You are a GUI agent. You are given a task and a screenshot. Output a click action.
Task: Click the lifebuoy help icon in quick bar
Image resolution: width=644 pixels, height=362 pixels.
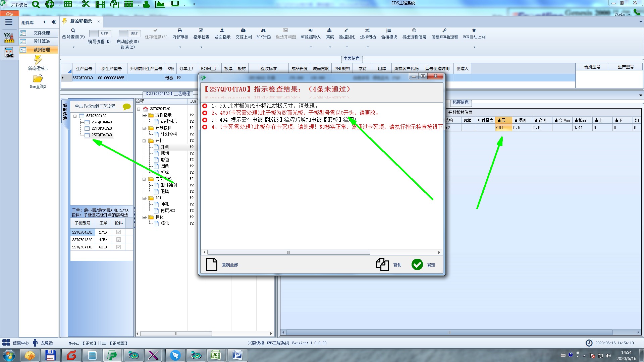coord(50,4)
